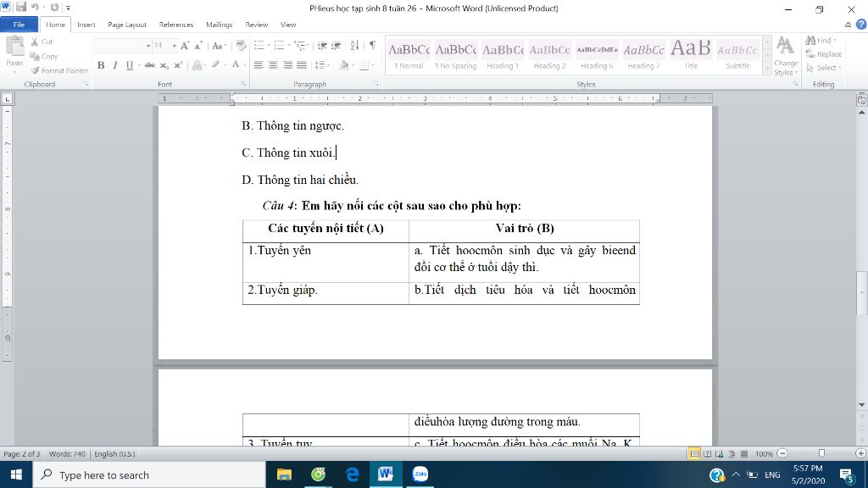This screenshot has height=488, width=868.
Task: Click the Change Styles button
Action: (785, 56)
